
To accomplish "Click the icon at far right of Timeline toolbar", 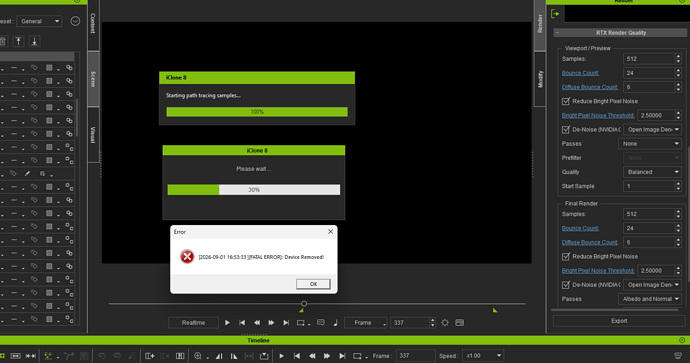I will point(678,356).
